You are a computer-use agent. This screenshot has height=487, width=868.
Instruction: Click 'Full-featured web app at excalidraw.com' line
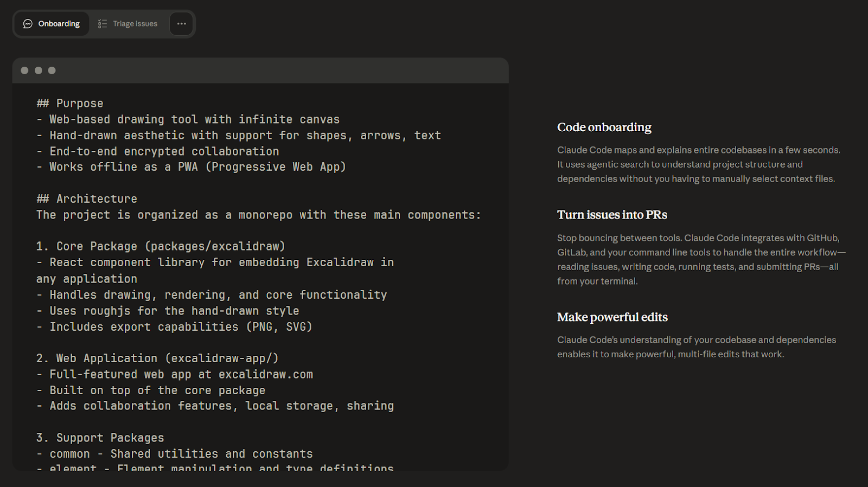(x=175, y=375)
